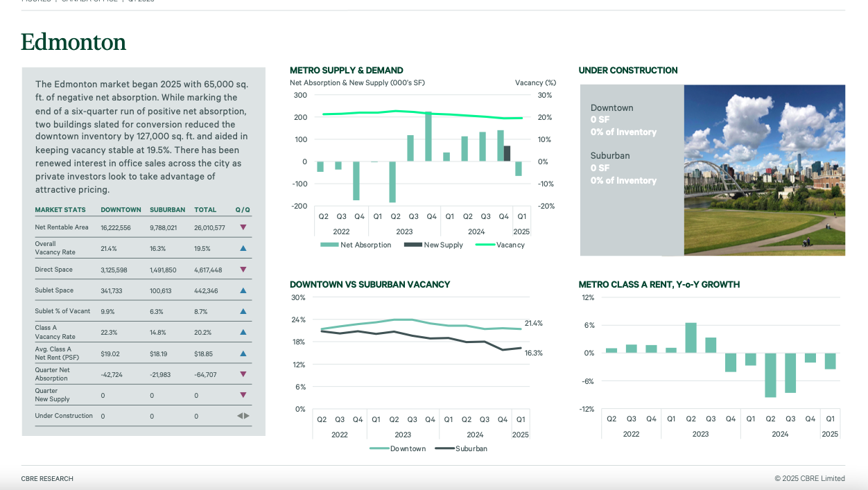The width and height of the screenshot is (868, 490).
Task: Click the Quarter Net Absorption down arrow
Action: 243,374
